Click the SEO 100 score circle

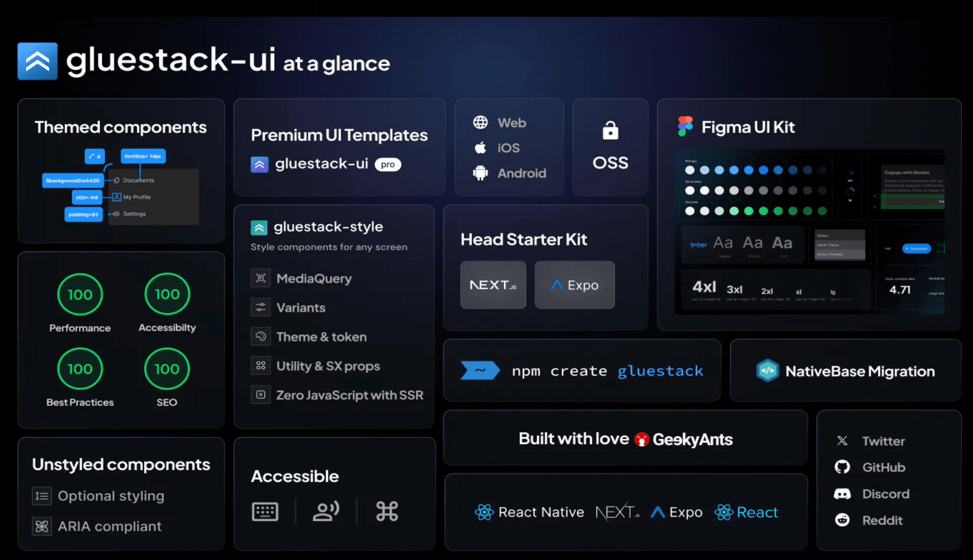167,368
